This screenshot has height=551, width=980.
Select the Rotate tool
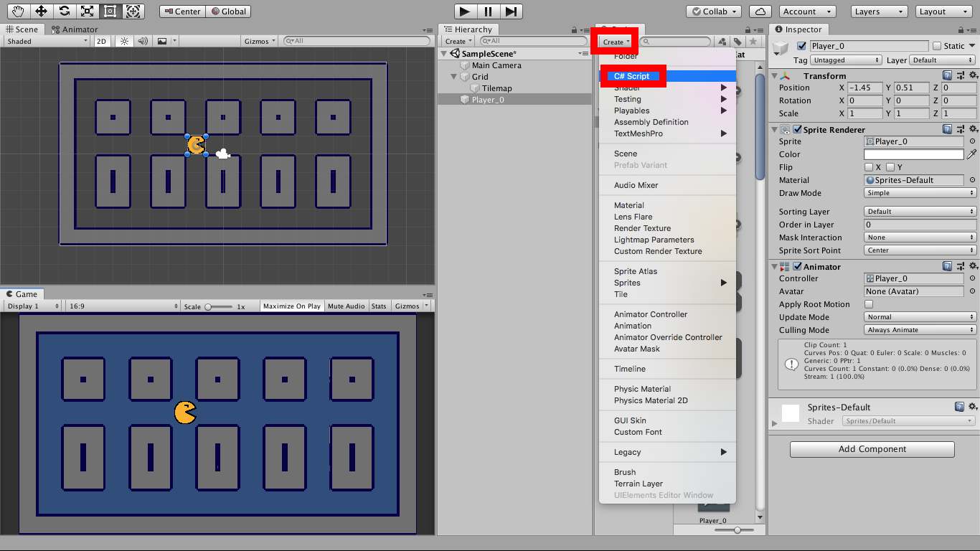64,11
